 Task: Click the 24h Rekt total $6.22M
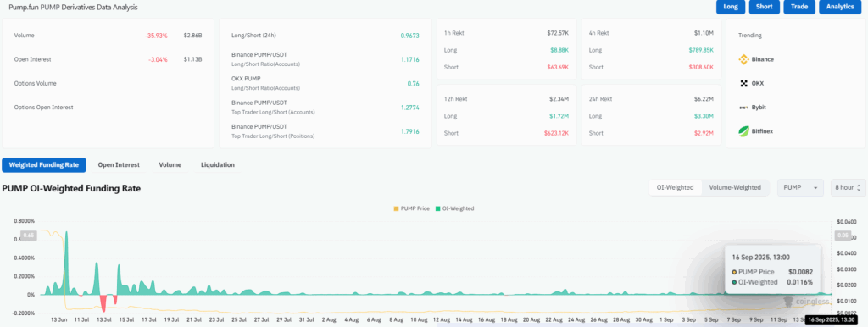[704, 99]
